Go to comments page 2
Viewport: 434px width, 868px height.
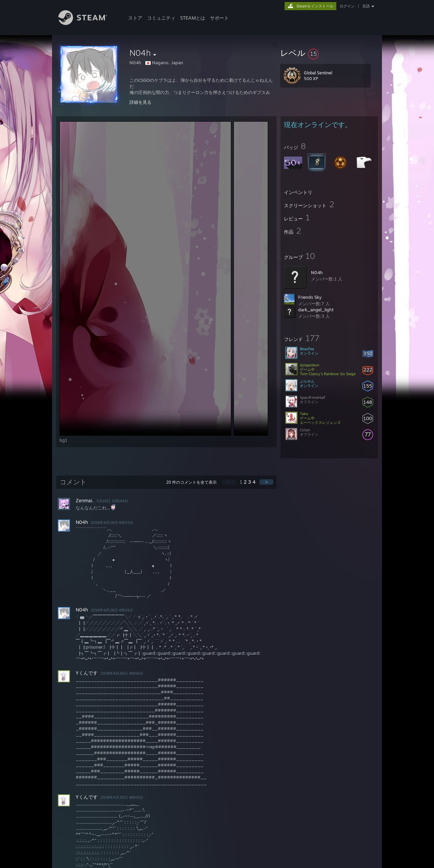tap(245, 482)
